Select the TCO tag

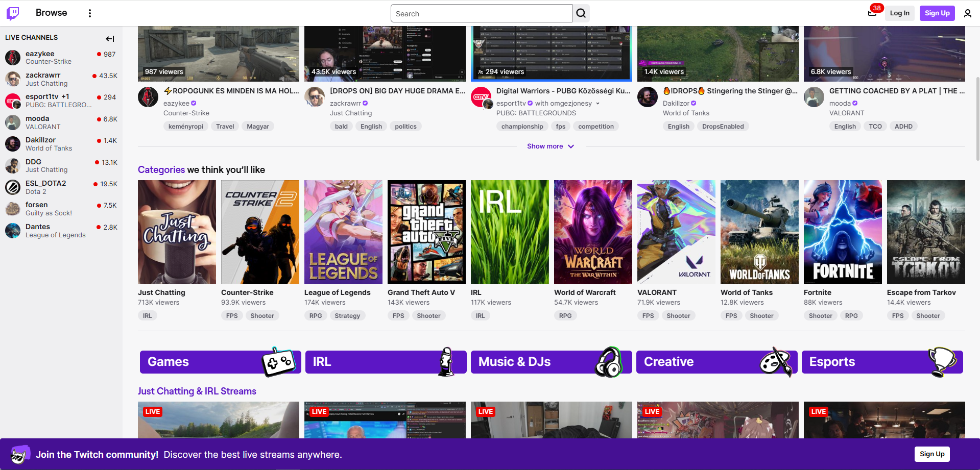click(x=875, y=127)
